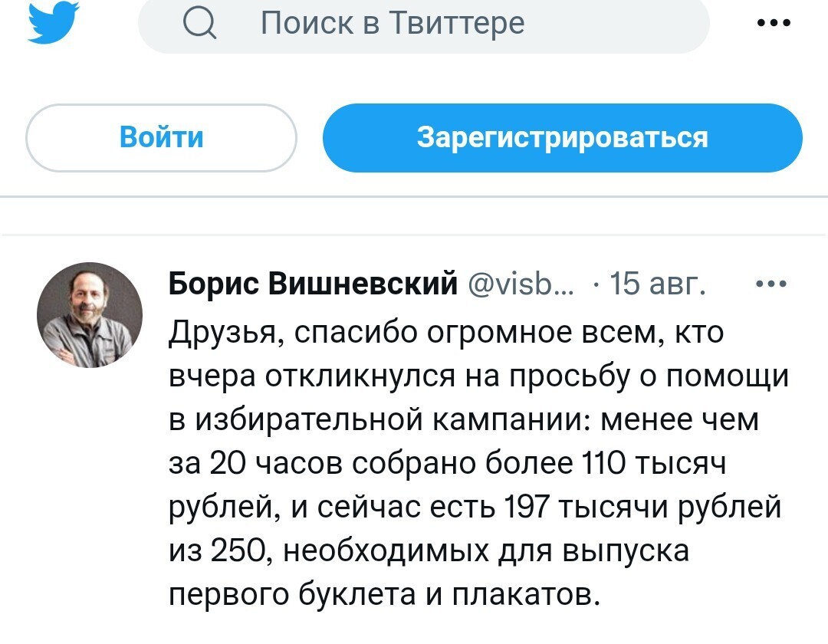Open the tweet's '15 авг.' timestamp
The image size is (828, 644).
click(x=654, y=284)
